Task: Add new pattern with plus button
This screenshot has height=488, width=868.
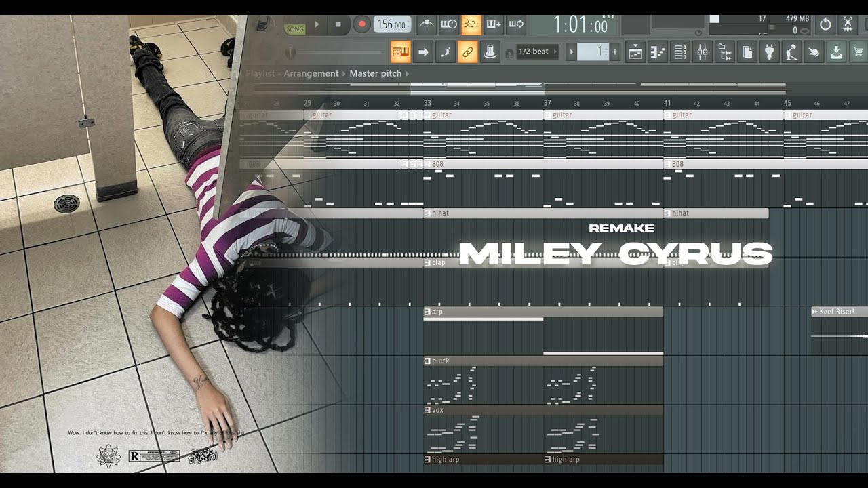Action: [x=615, y=52]
